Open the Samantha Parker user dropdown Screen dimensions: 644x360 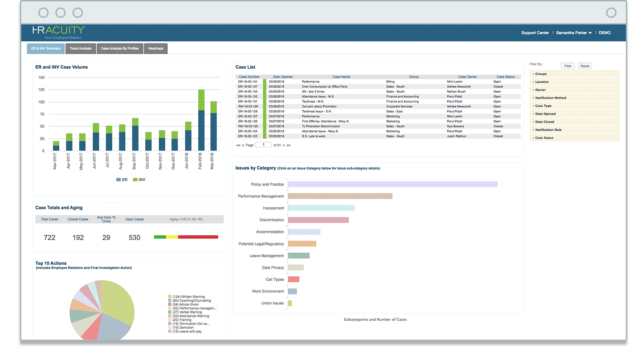pos(573,33)
